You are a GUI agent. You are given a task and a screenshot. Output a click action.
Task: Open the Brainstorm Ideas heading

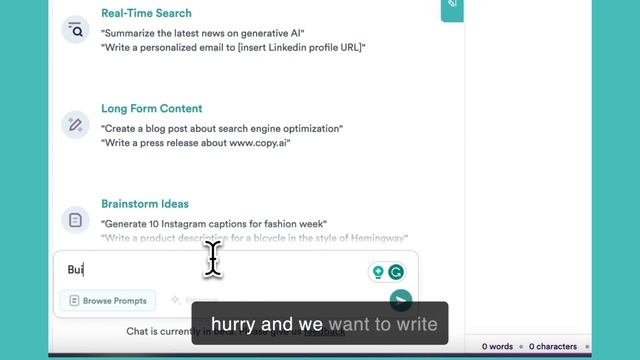coord(145,204)
